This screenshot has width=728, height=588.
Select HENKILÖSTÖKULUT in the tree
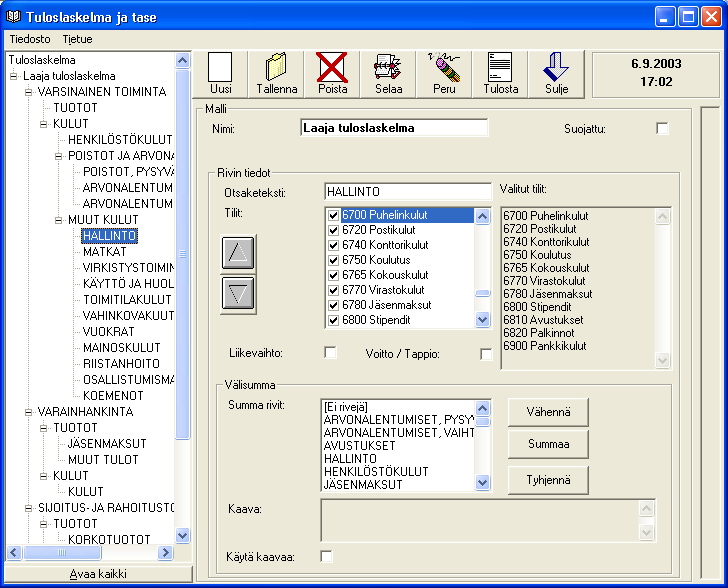120,140
